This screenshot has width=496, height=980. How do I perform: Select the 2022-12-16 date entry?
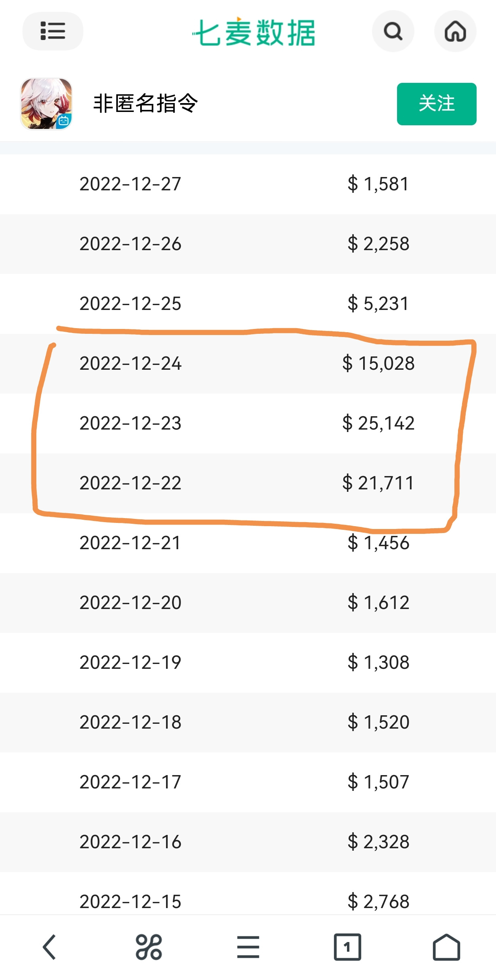[x=130, y=842]
